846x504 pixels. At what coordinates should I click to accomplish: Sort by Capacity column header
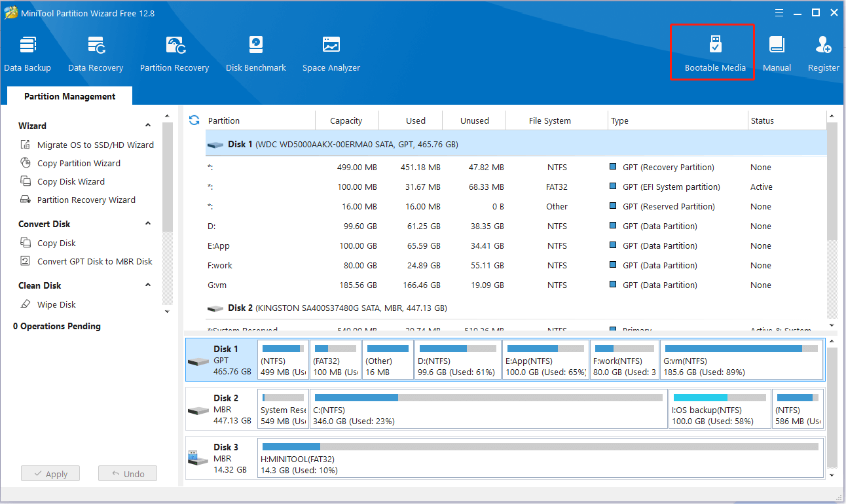tap(346, 120)
